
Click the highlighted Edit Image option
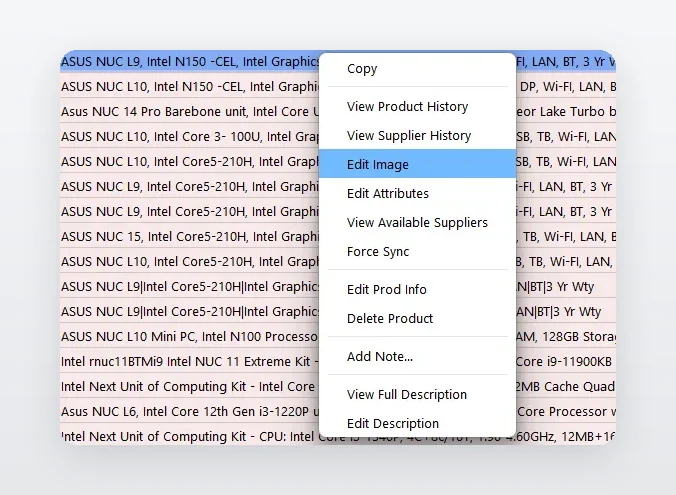pos(417,164)
